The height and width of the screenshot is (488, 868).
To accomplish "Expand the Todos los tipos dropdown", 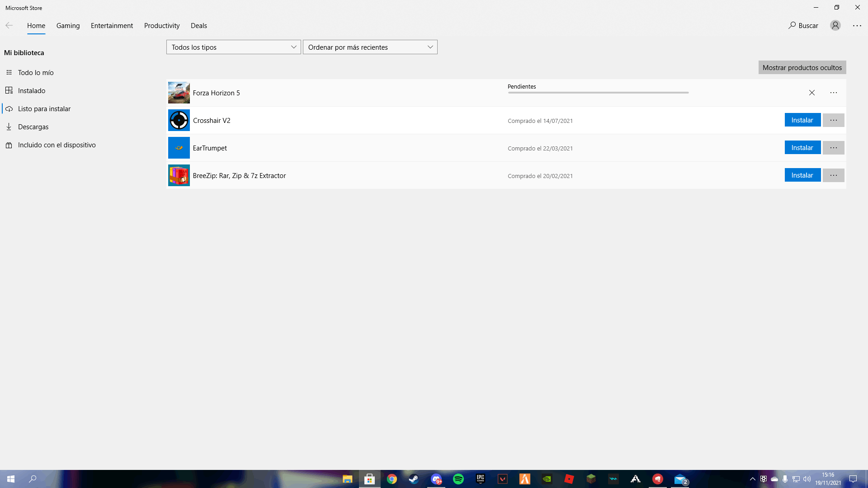I will [233, 47].
